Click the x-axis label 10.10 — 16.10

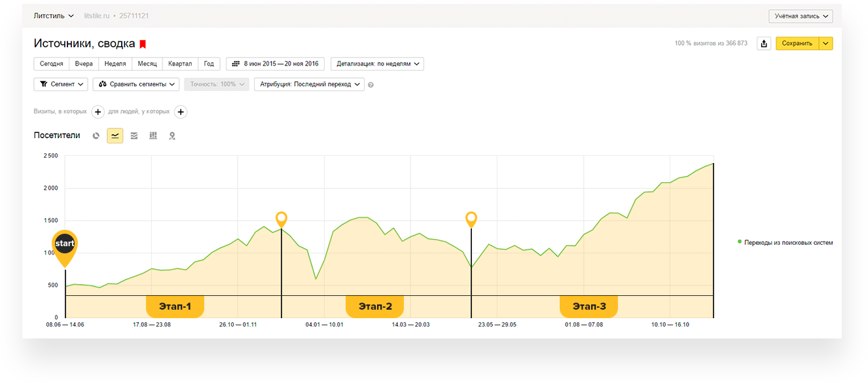tap(670, 324)
